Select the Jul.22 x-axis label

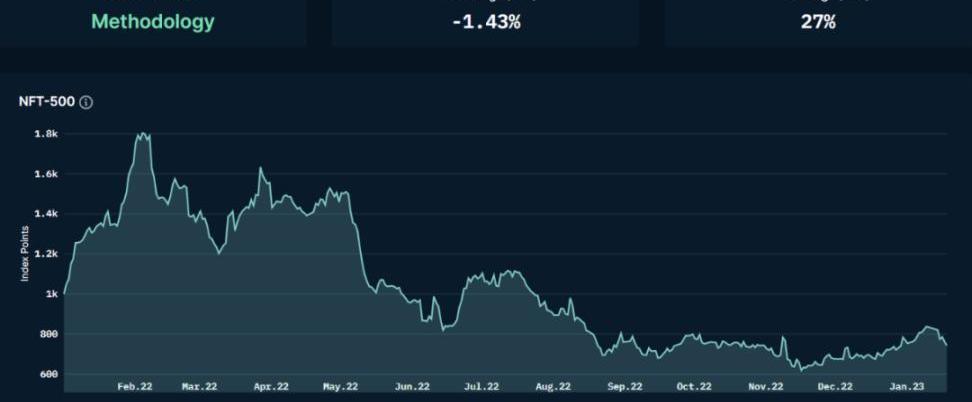click(482, 386)
